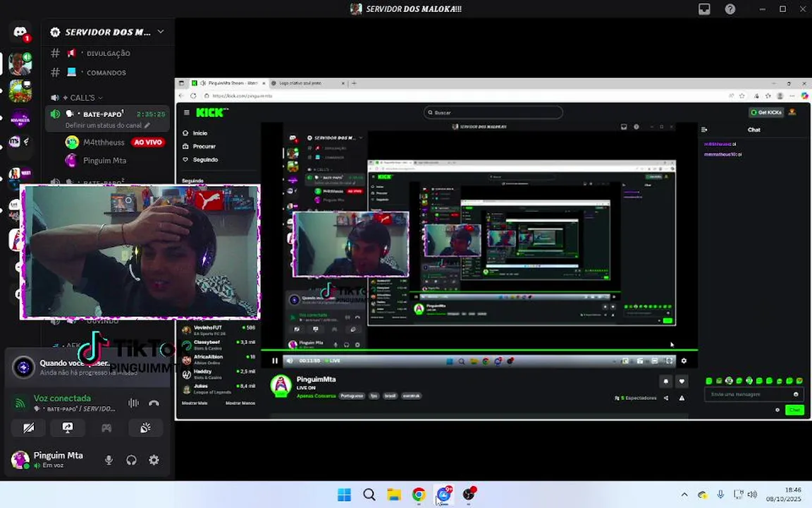
Task: Click green stream progress bar
Action: click(x=479, y=351)
